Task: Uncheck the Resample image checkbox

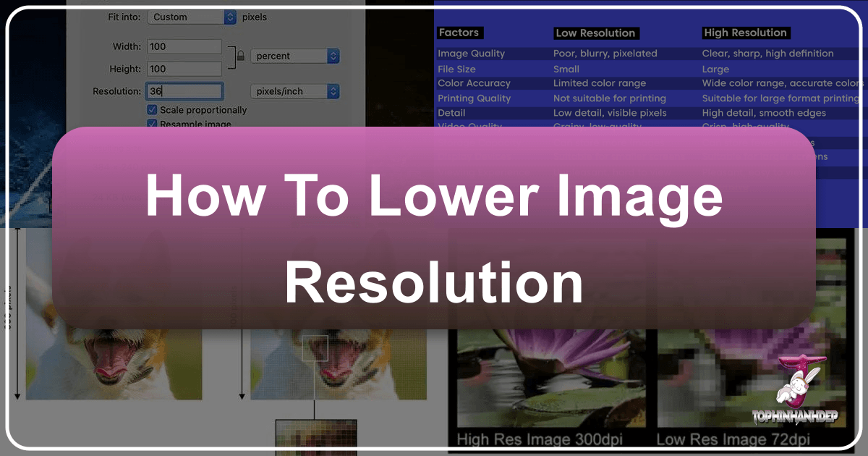Action: (151, 124)
